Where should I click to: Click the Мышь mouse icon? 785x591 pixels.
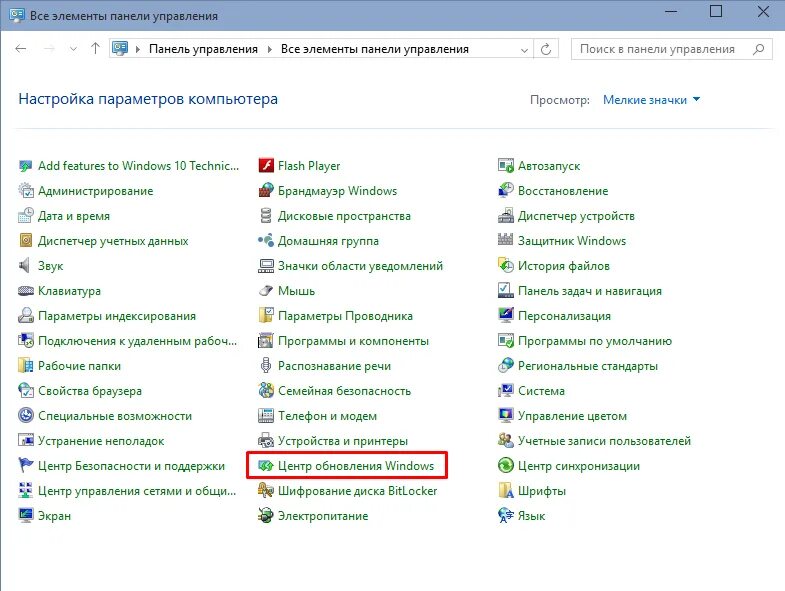266,290
